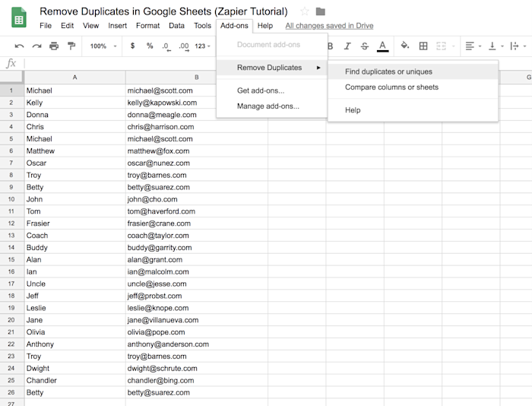Select cell matthew@fox.com
The width and height of the screenshot is (532, 406).
pyautogui.click(x=196, y=151)
